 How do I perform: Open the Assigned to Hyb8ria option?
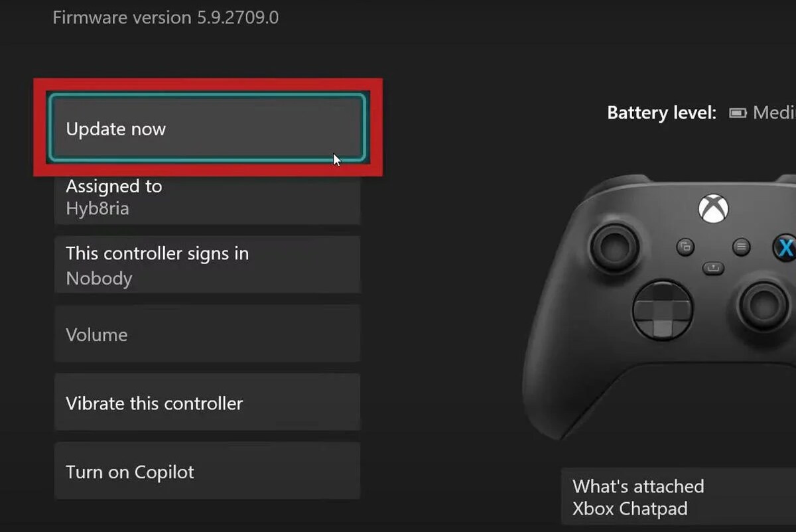point(207,198)
